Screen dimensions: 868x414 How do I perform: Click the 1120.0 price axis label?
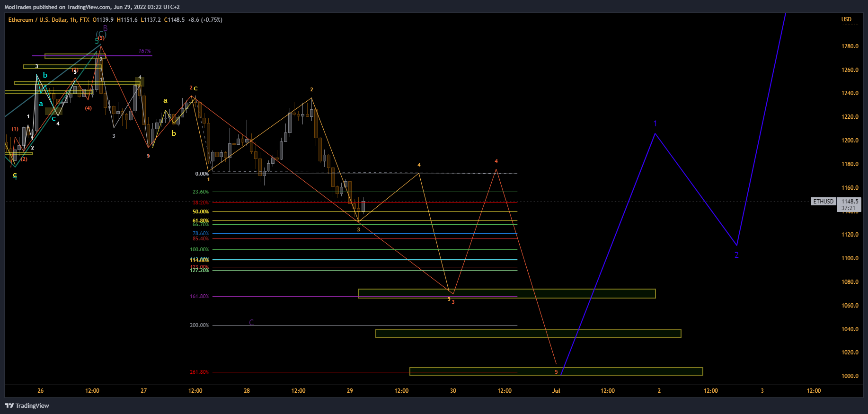click(850, 235)
